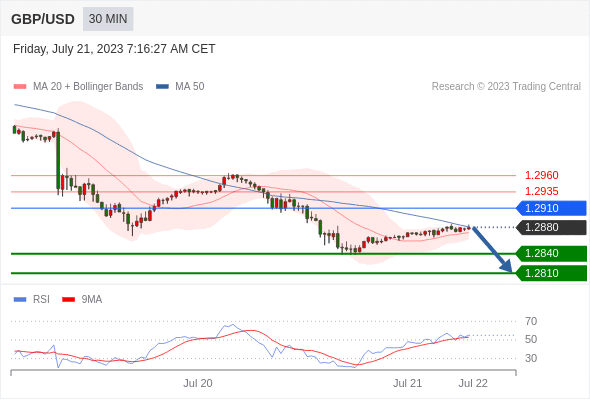This screenshot has width=590, height=400.
Task: Toggle the RSI legend label
Action: [41, 300]
